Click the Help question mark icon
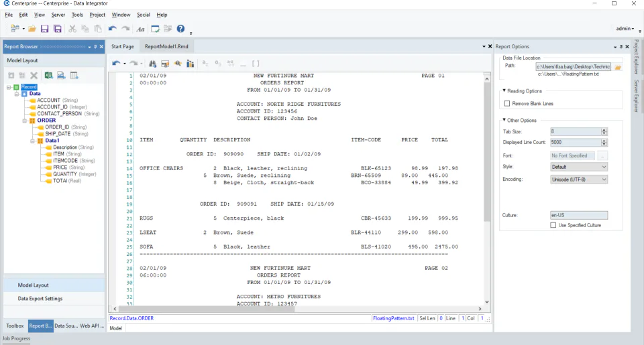 (180, 29)
